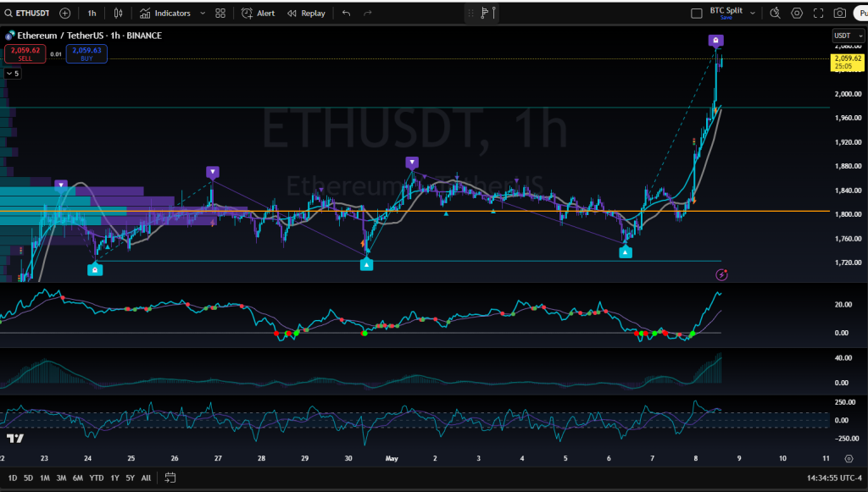This screenshot has width=868, height=492.
Task: Click the lightning bolt events icon
Action: pyautogui.click(x=721, y=274)
